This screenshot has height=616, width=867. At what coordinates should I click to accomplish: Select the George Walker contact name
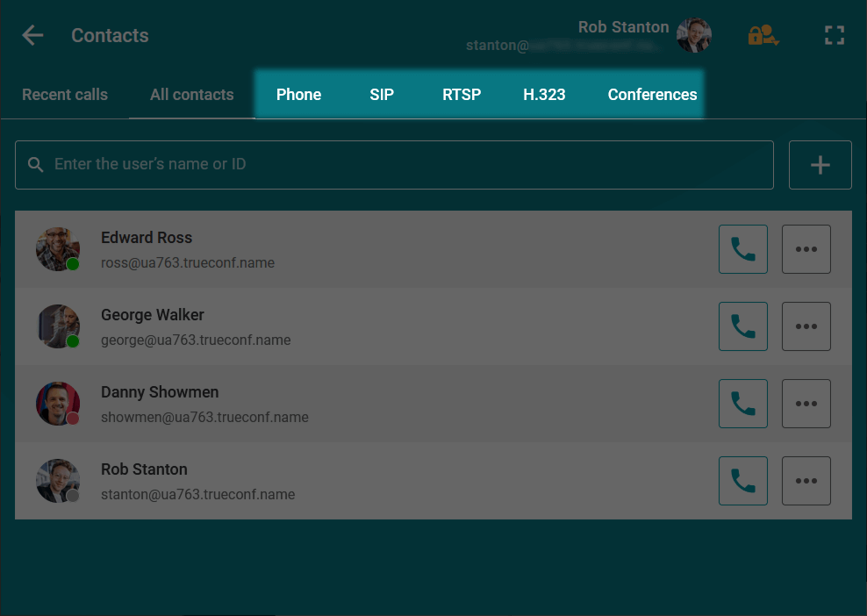pos(153,315)
